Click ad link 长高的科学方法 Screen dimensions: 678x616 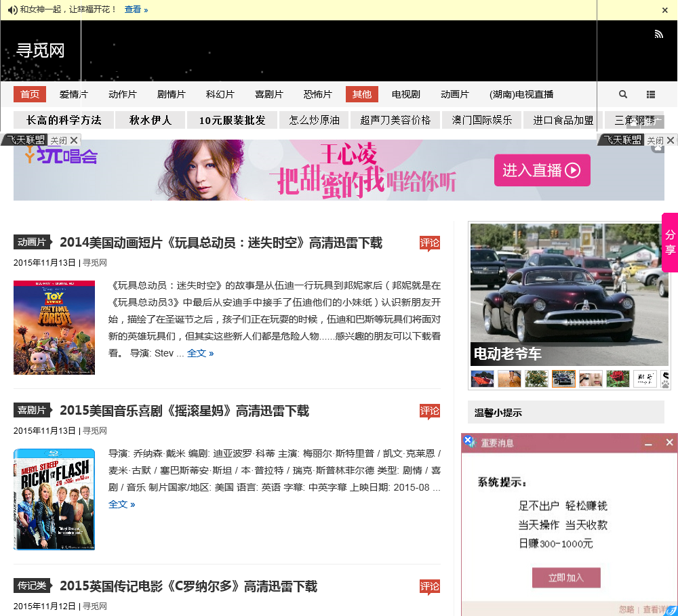tap(64, 120)
